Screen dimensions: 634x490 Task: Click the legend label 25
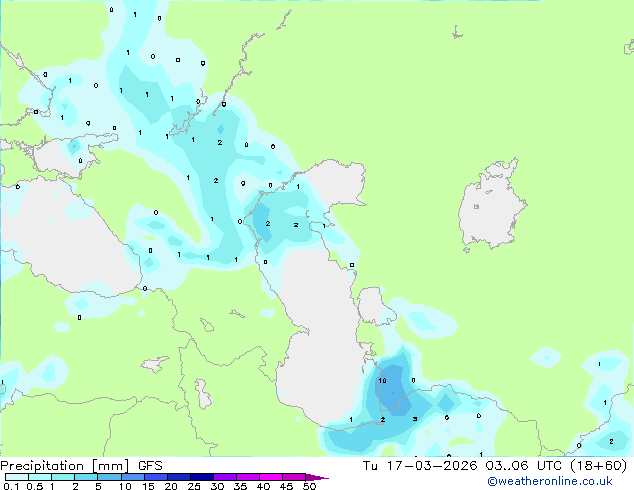tap(194, 486)
